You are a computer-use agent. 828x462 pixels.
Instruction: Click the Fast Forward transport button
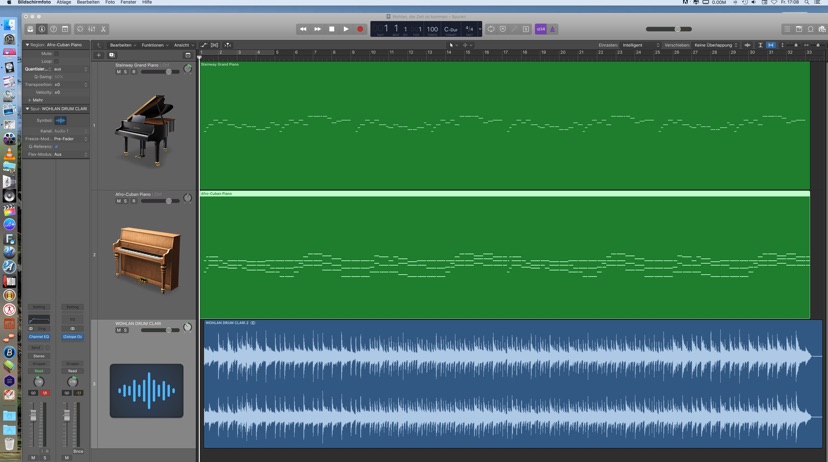[x=317, y=29]
